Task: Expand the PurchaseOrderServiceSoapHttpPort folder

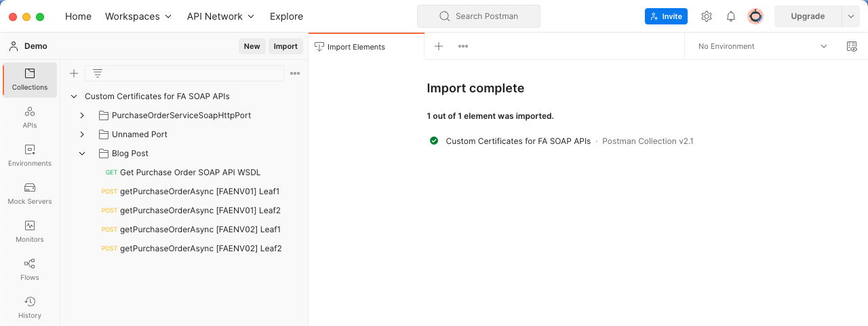Action: [x=82, y=115]
